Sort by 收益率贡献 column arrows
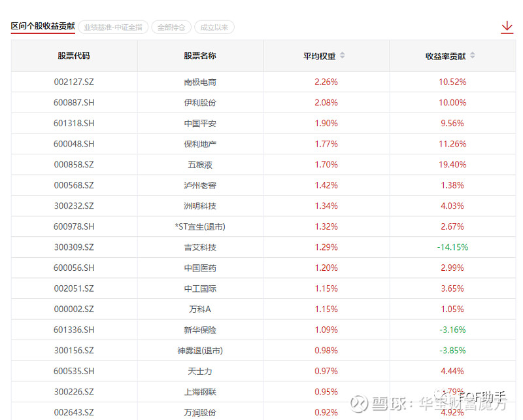 coord(472,56)
